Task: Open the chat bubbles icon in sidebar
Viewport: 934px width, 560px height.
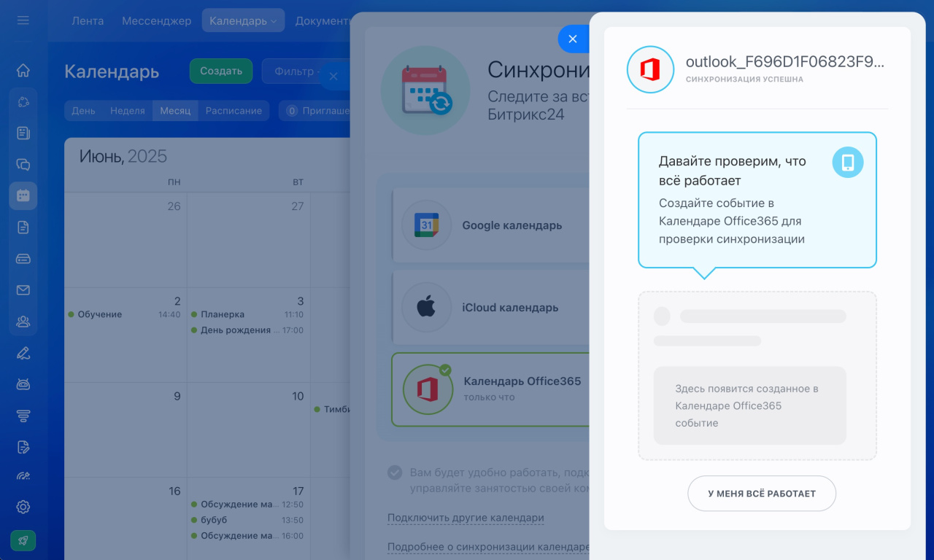Action: pos(23,165)
